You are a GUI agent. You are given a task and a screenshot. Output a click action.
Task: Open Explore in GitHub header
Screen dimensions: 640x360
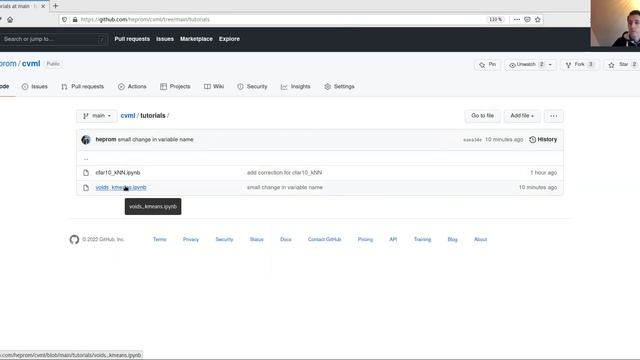click(229, 39)
